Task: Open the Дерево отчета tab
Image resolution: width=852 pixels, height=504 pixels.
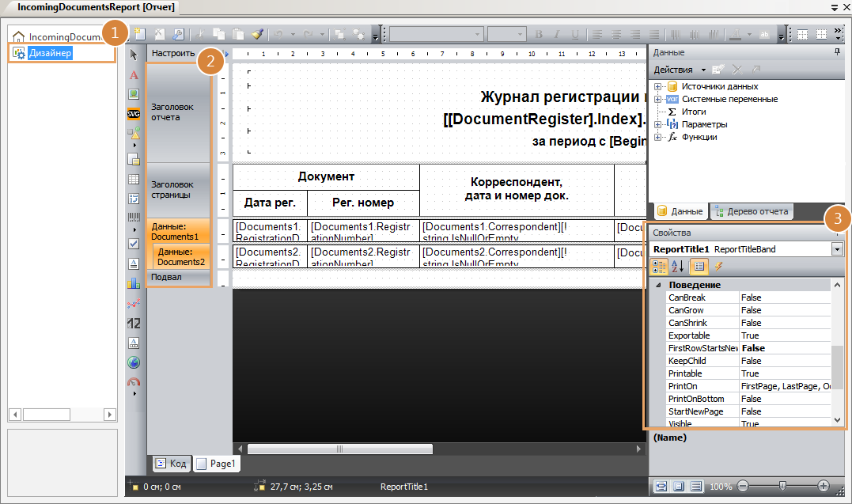Action: pos(752,211)
